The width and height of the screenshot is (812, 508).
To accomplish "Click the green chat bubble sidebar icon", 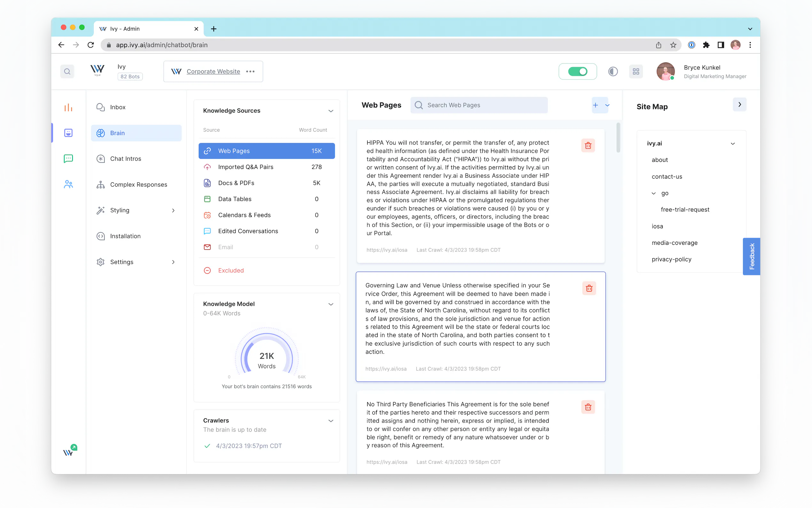I will [68, 158].
